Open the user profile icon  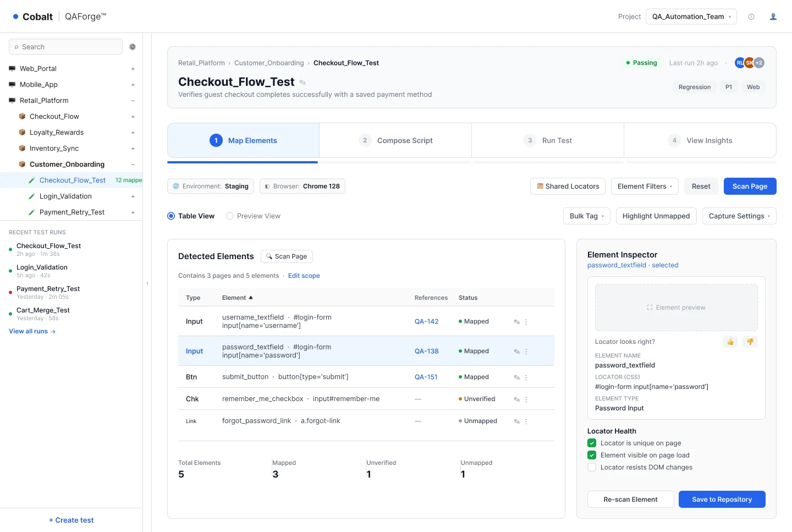[773, 17]
